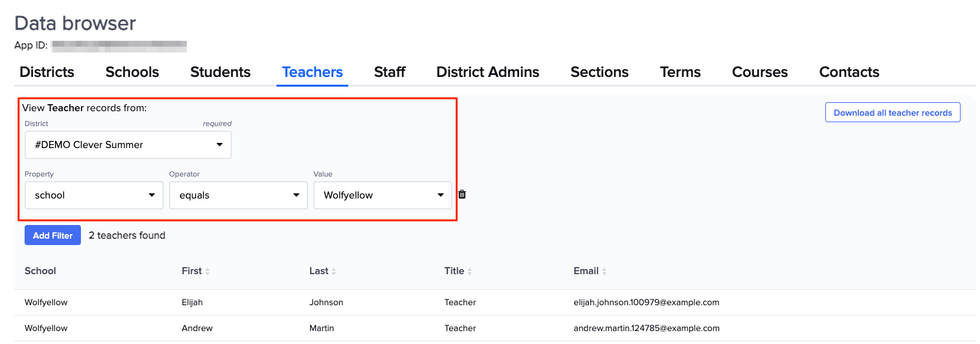Viewport: 980px width, 344px height.
Task: Open the Staff tab
Action: [390, 72]
